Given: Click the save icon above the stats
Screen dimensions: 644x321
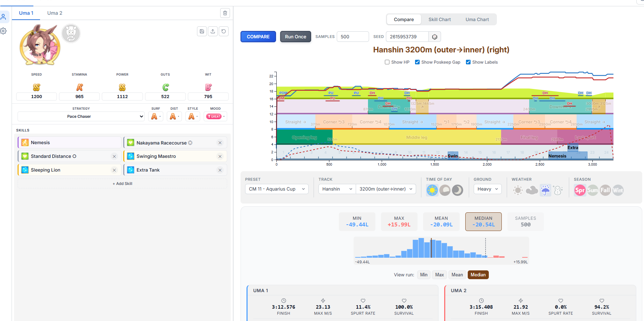Looking at the screenshot, I should (202, 31).
